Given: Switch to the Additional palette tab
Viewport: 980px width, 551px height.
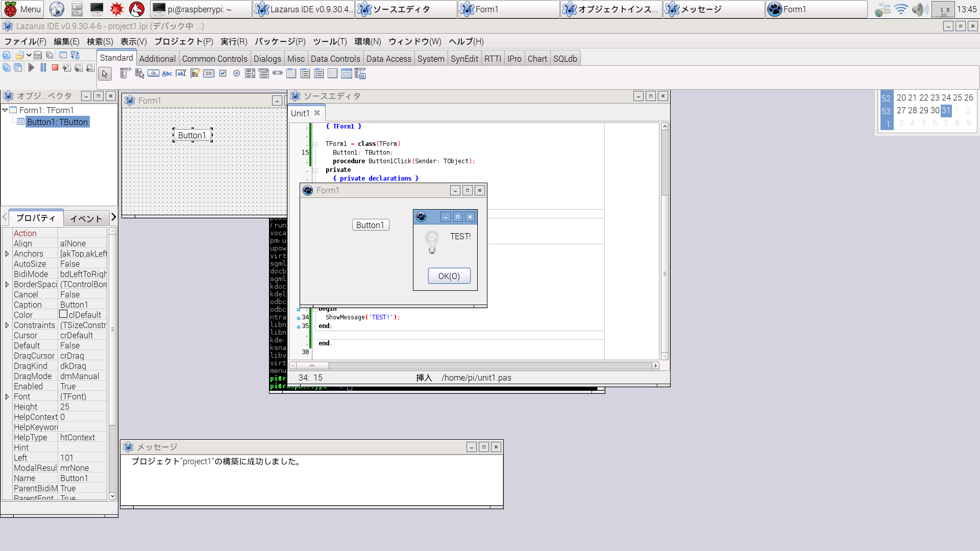Looking at the screenshot, I should tap(157, 59).
